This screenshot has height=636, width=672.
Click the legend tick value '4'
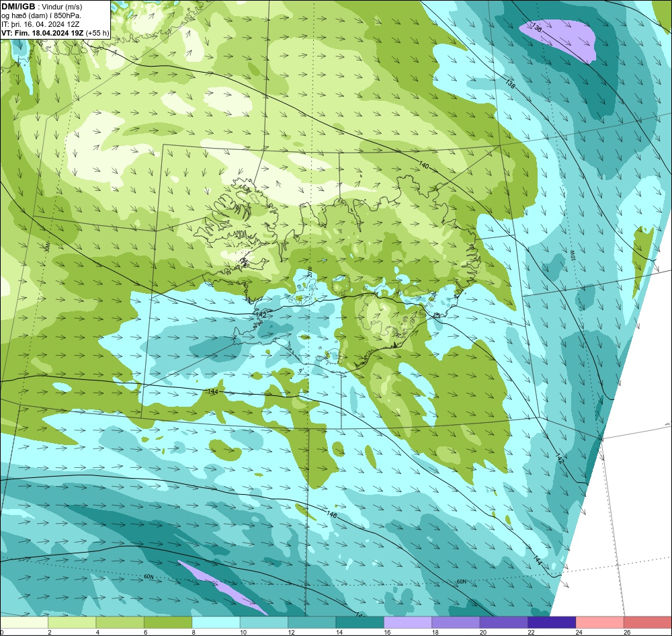(x=97, y=632)
